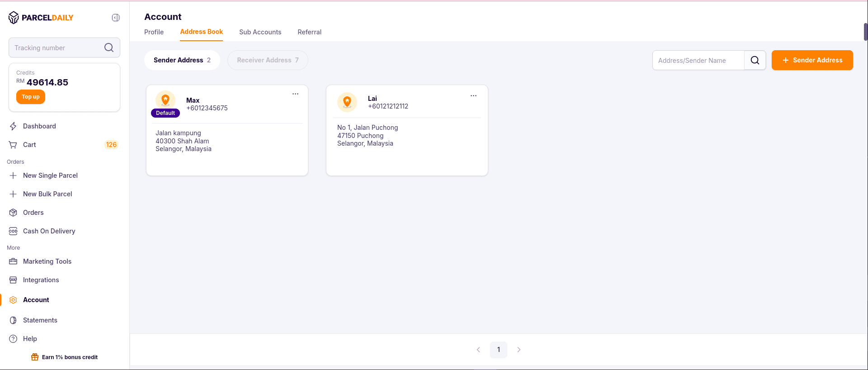Click the name Lai on the address card
This screenshot has height=370, width=868.
[372, 99]
